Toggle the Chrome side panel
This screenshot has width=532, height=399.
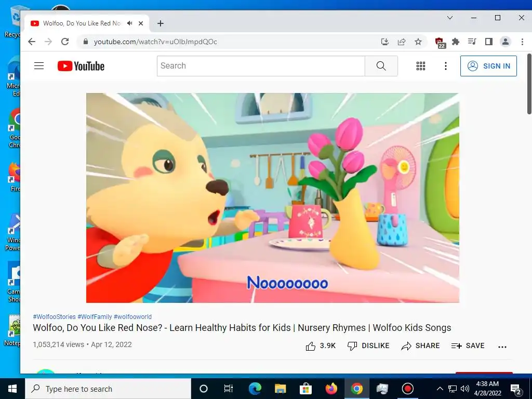tap(488, 42)
